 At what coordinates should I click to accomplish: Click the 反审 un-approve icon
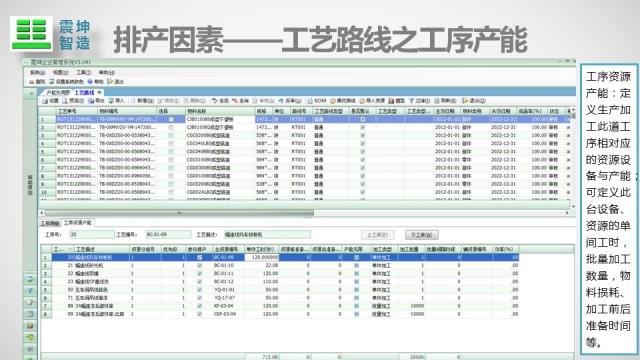click(281, 100)
